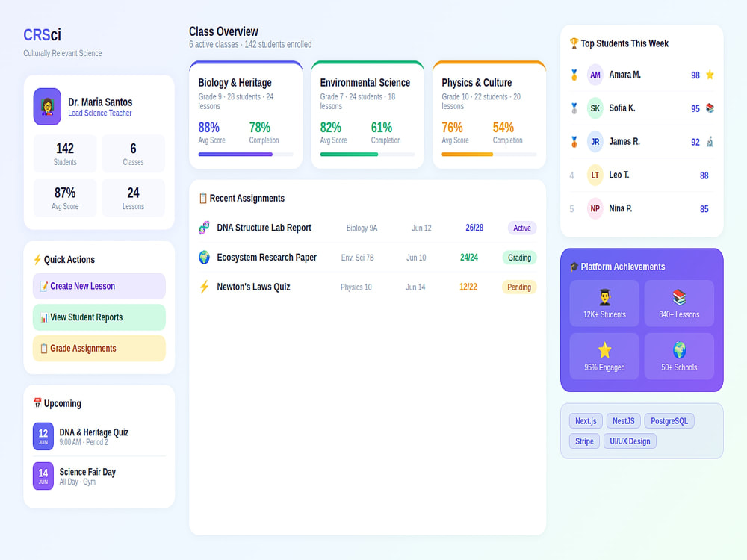
Task: Click the NestJS tag
Action: pos(624,421)
